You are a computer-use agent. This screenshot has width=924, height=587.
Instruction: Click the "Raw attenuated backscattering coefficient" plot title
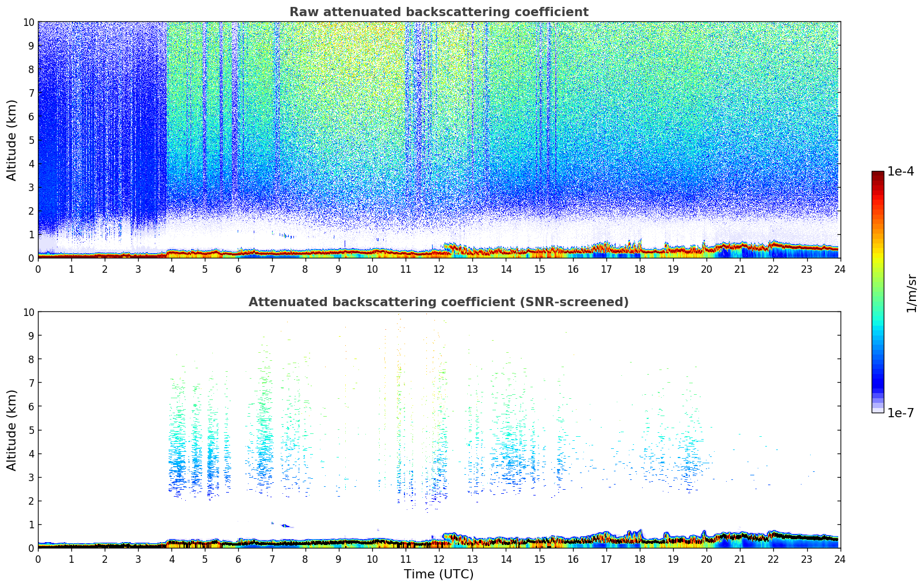[438, 12]
